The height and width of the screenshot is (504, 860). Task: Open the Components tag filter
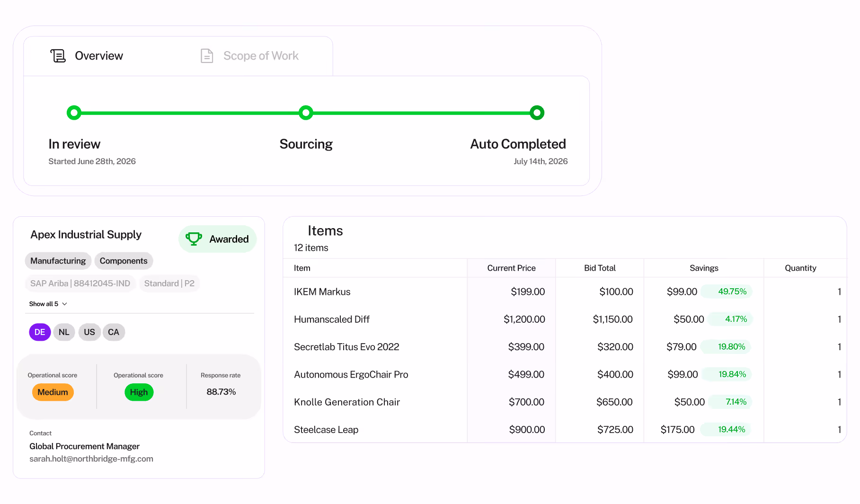pos(123,261)
